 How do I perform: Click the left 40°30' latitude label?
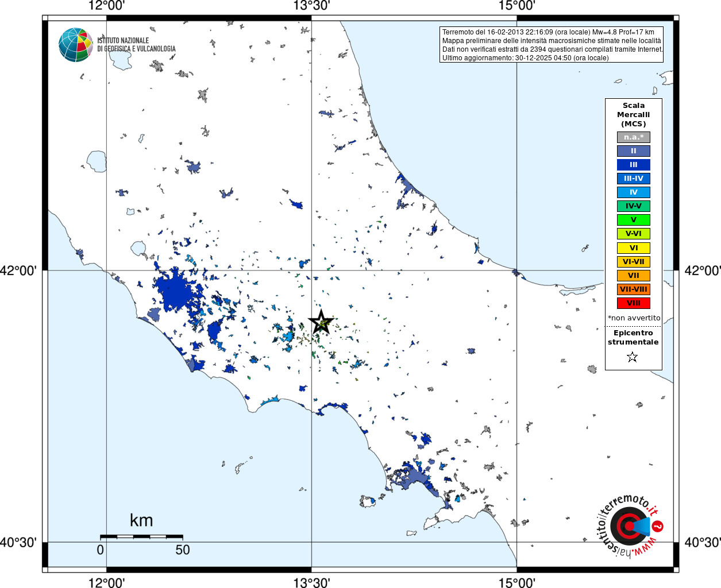pyautogui.click(x=18, y=542)
